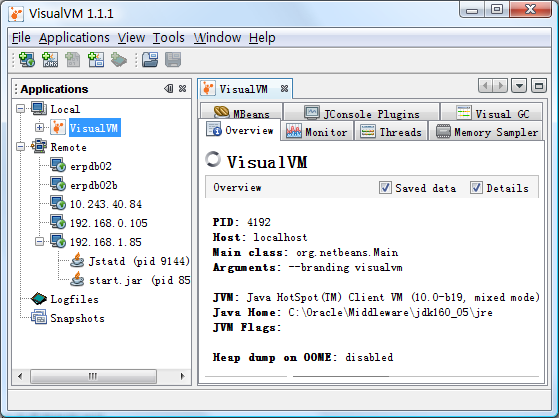Select the 192.168.0.105 host label

[109, 223]
